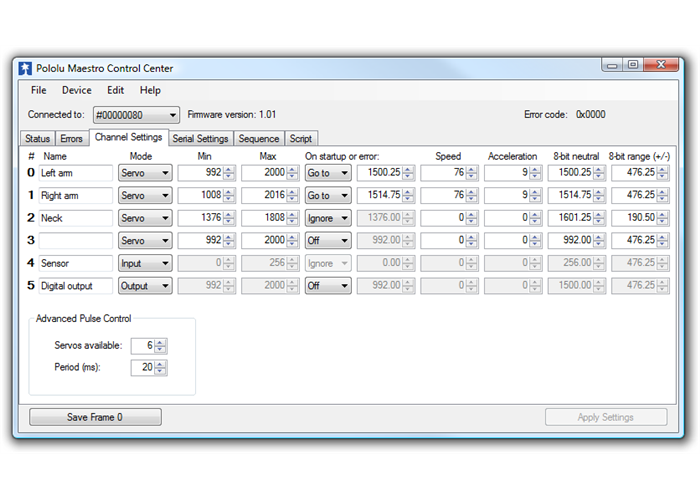The image size is (700, 500).
Task: Decrease the Period (ms) spinner value
Action: point(161,371)
